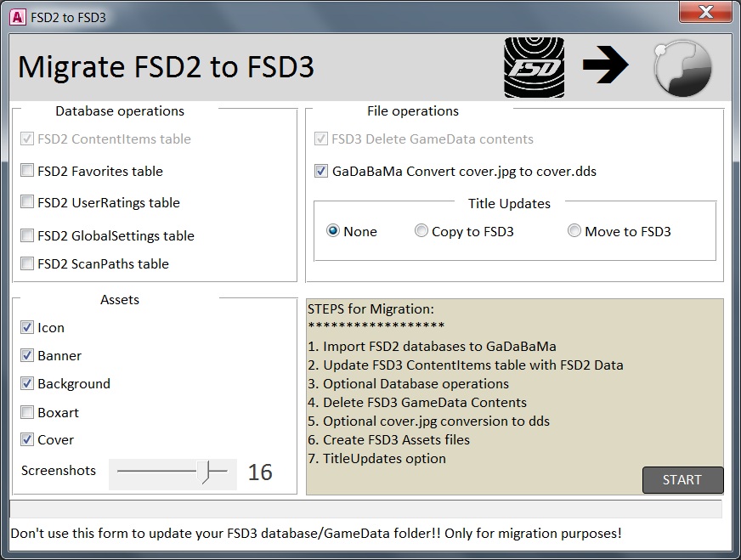Click the 'Migrate FSD2 to FSD3' header title
Screen dimensions: 741x560
(x=166, y=66)
